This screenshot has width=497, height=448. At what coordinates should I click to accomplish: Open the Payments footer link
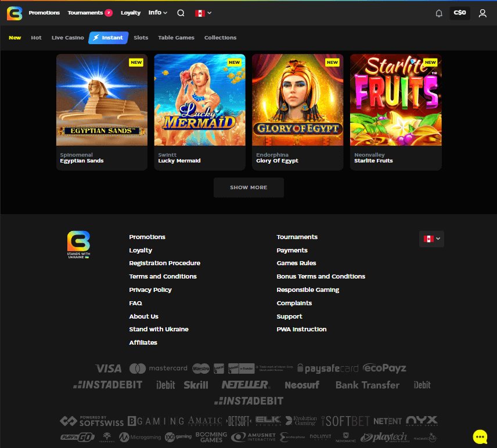click(x=292, y=250)
